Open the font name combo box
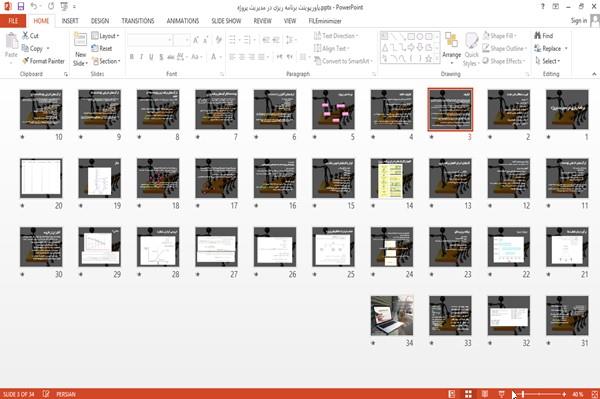This screenshot has height=399, width=600. coord(149,40)
